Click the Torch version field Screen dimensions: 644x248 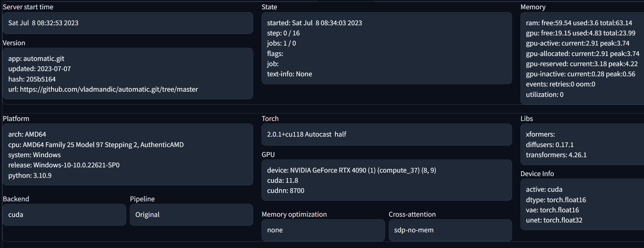387,134
